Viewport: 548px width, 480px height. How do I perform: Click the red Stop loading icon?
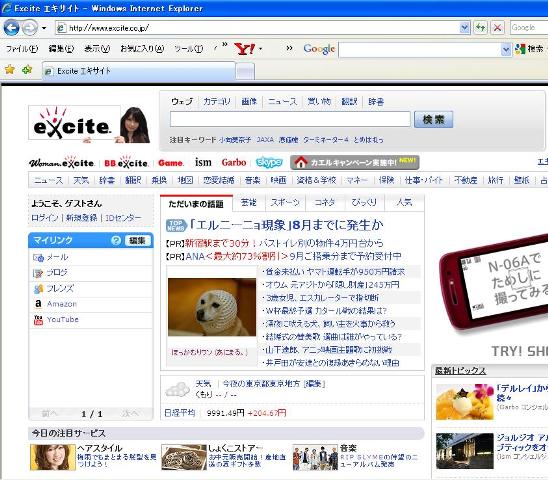[x=497, y=27]
